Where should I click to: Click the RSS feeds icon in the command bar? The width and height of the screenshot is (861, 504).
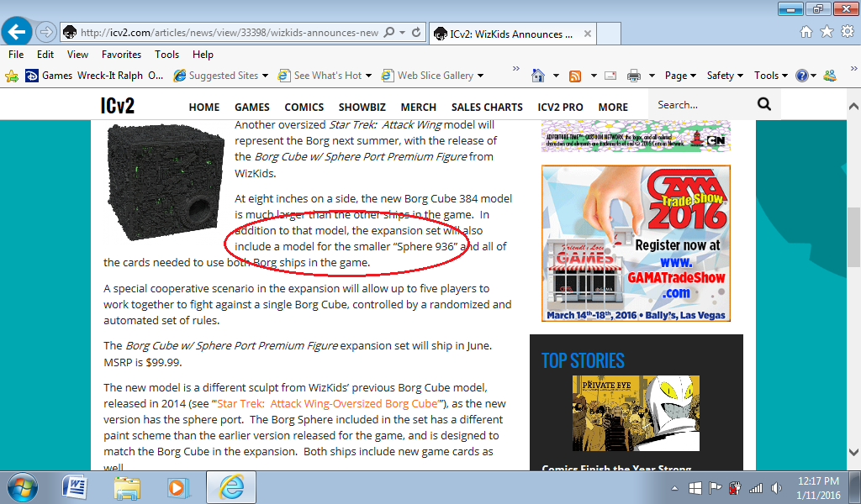point(575,76)
